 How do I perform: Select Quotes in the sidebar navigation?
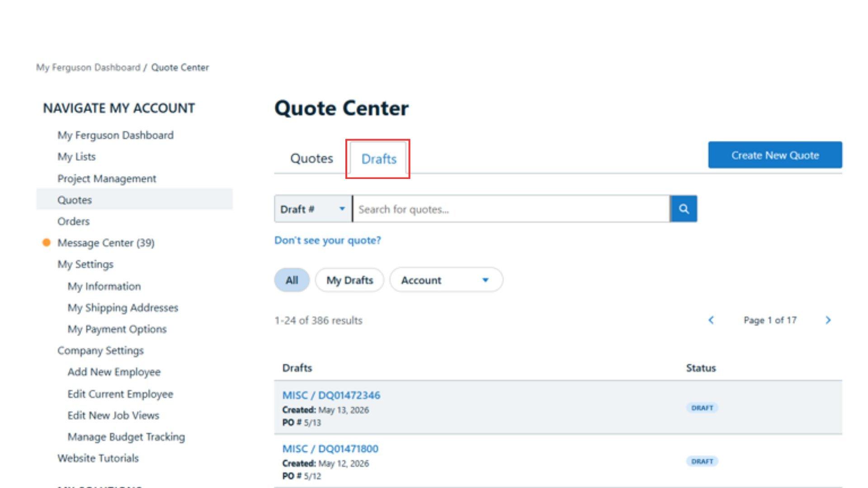134,200
